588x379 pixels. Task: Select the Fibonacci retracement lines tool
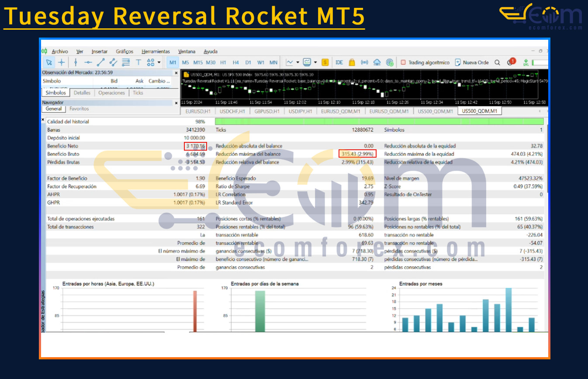tap(126, 62)
